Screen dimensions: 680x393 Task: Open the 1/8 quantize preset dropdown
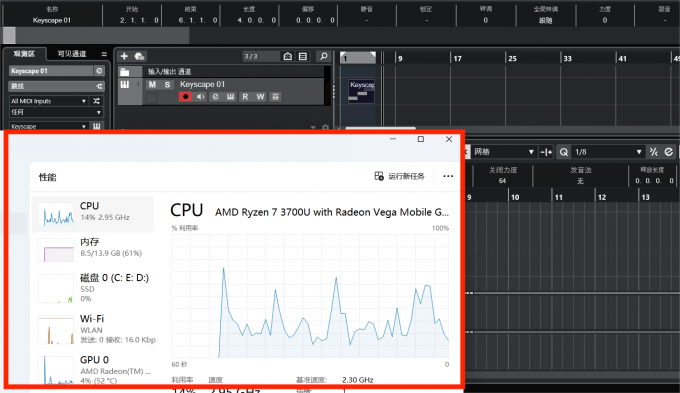coord(608,152)
